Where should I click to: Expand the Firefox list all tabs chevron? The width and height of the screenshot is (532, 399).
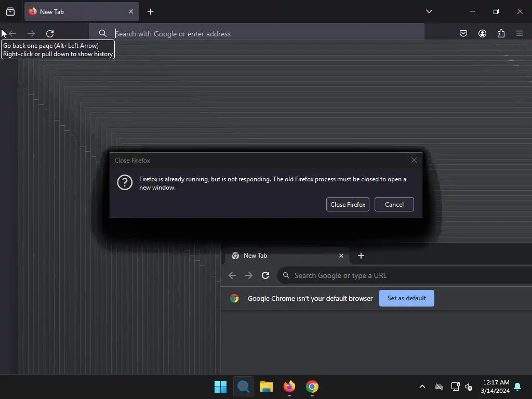pos(429,11)
